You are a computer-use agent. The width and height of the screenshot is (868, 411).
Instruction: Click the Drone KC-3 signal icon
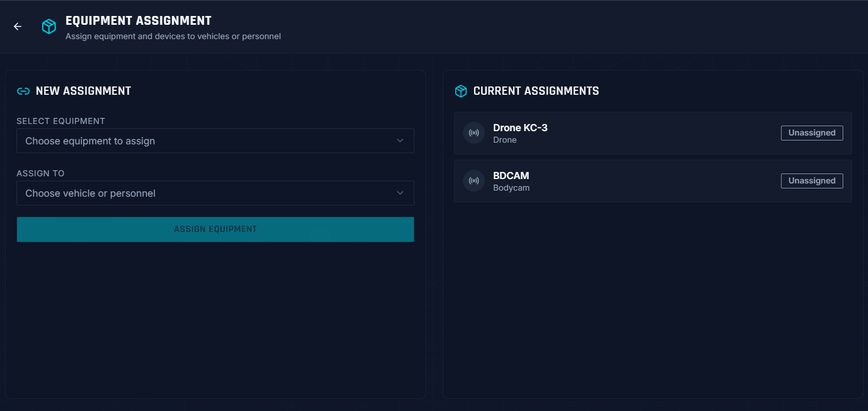click(474, 133)
